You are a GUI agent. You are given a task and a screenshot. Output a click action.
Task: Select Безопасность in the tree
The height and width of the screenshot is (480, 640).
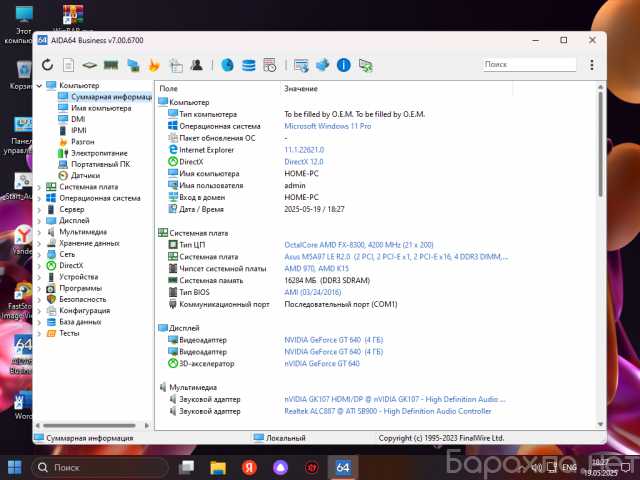pyautogui.click(x=82, y=300)
